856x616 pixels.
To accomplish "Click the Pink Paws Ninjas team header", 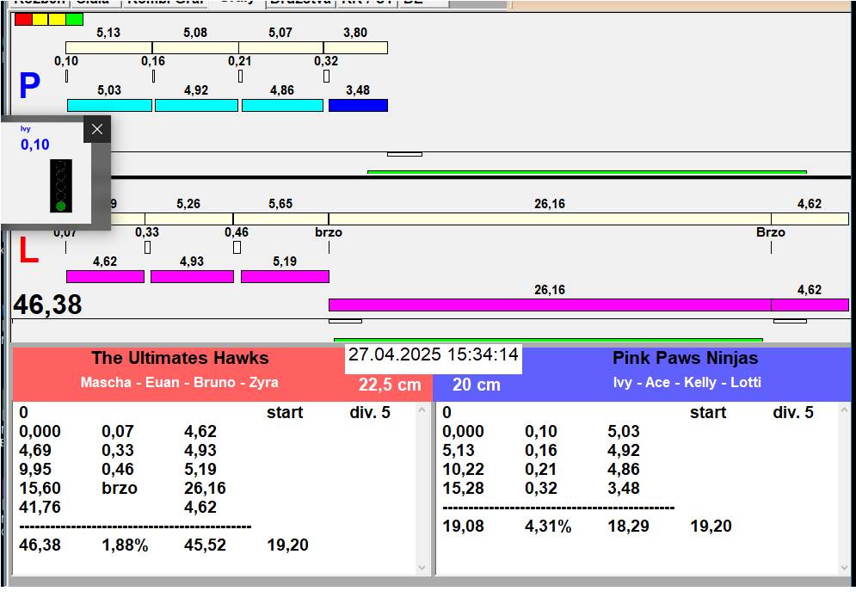I will pyautogui.click(x=685, y=358).
